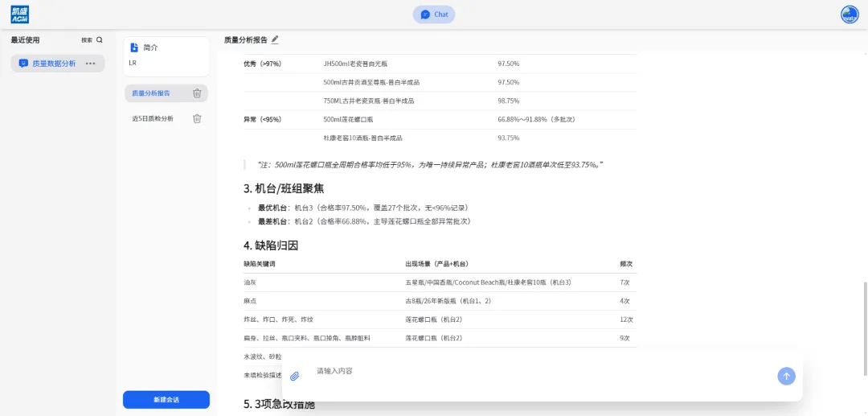The width and height of the screenshot is (868, 416).
Task: Click the 最优机台 bullet line
Action: [364, 208]
